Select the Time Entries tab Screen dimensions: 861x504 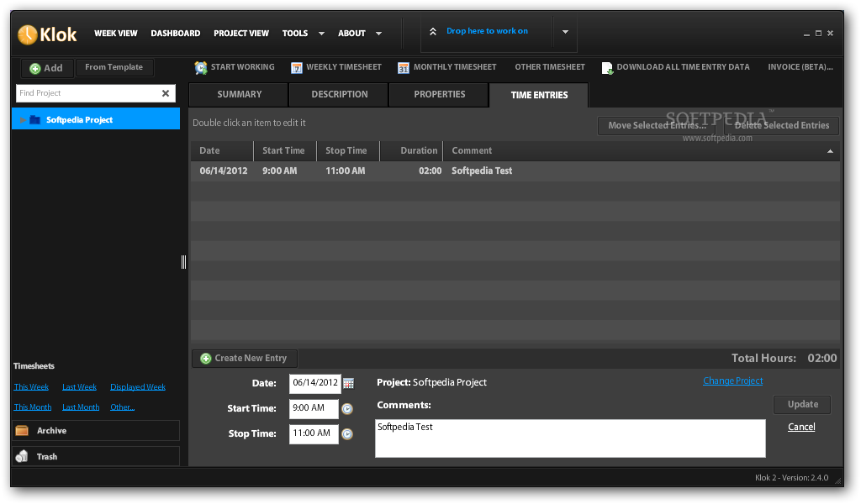(x=539, y=95)
